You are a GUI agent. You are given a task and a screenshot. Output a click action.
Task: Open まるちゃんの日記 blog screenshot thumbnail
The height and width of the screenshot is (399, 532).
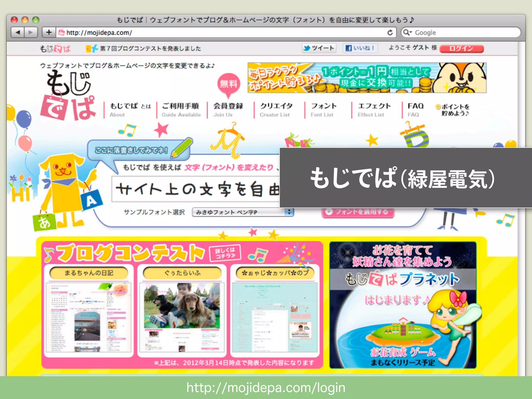89,317
